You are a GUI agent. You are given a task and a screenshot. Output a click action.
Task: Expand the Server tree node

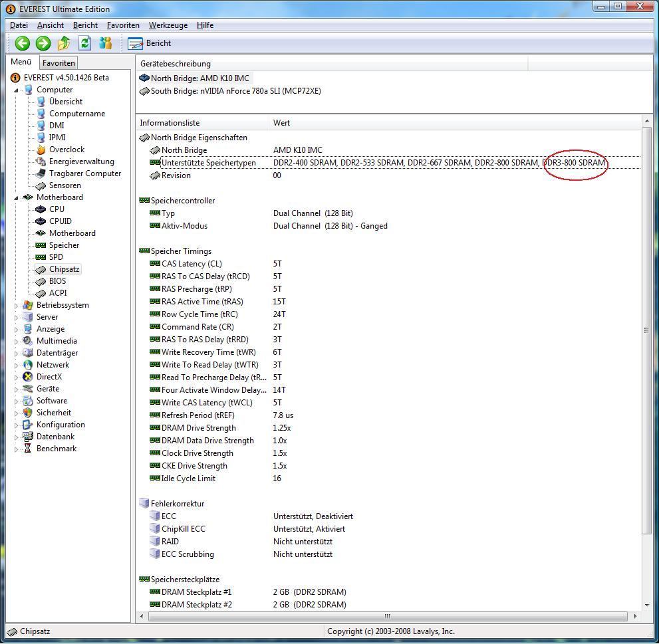click(x=16, y=318)
